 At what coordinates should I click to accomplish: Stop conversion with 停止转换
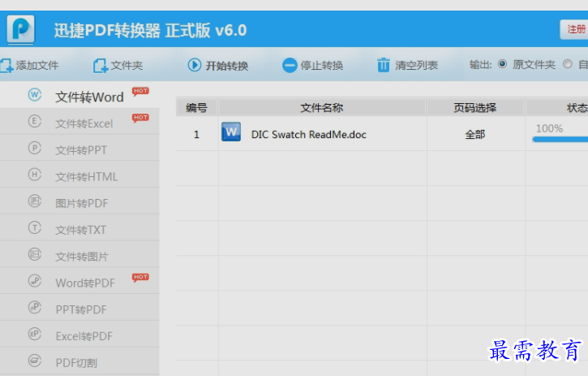322,65
